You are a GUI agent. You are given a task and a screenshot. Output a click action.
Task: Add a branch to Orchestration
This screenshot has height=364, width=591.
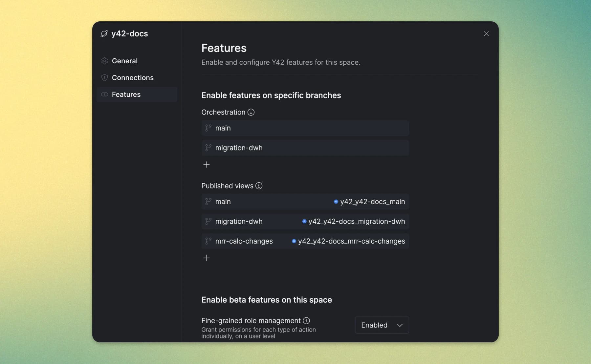tap(207, 165)
